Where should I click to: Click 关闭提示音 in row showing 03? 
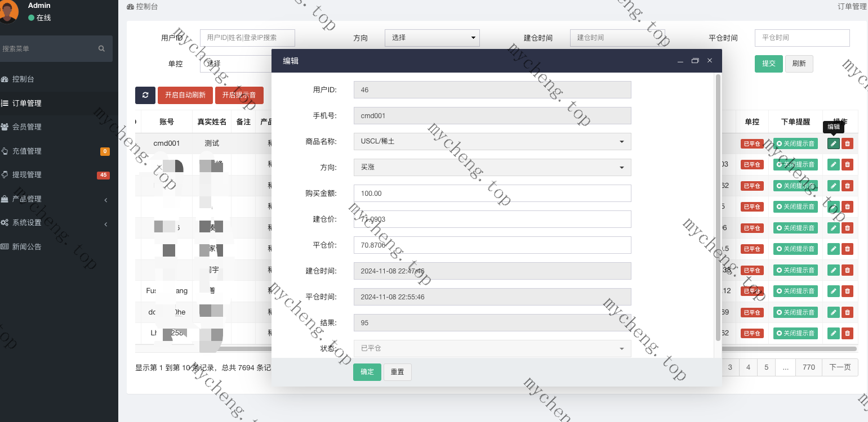(x=795, y=164)
